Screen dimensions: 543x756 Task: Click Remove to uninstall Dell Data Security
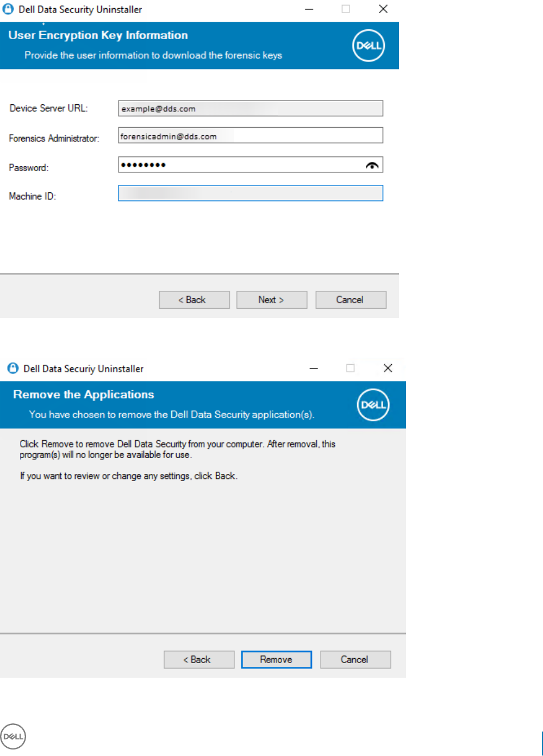pos(277,660)
